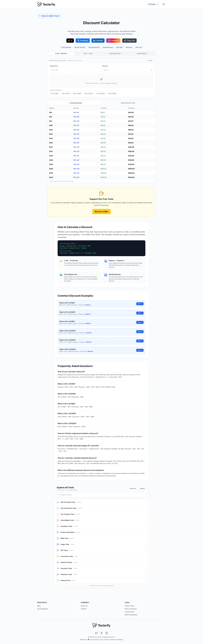Share the calculator on Facebook
The image size is (203, 644).
(x=83, y=41)
